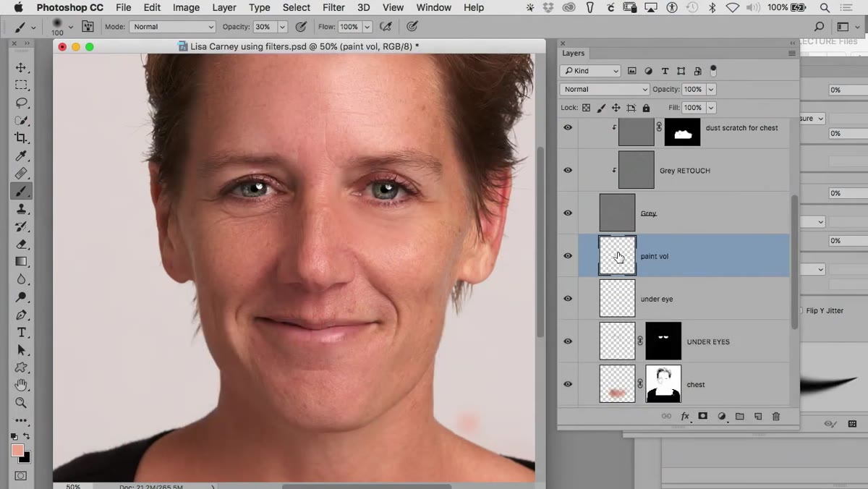Select the Dodge tool

tap(21, 297)
